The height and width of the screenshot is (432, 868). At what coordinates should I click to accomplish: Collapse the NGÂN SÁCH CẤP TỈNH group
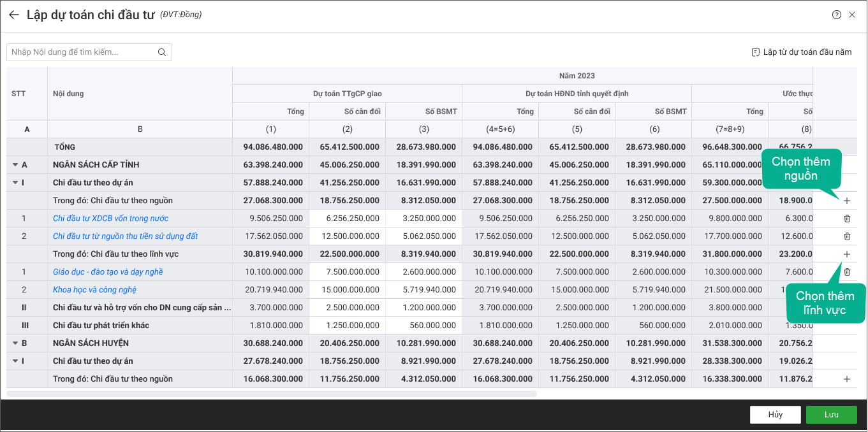(15, 165)
